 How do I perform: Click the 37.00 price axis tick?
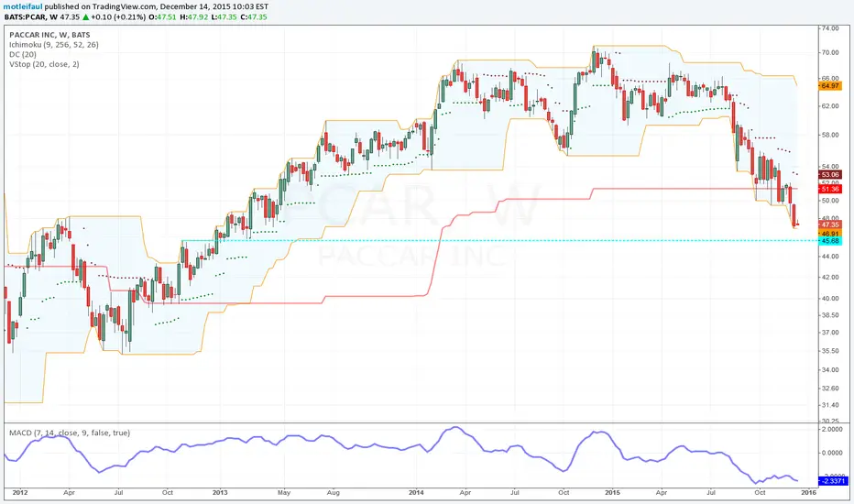click(830, 333)
